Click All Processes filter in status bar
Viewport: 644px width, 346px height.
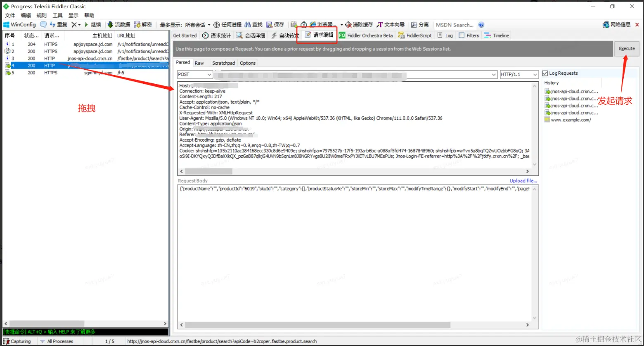click(x=57, y=341)
